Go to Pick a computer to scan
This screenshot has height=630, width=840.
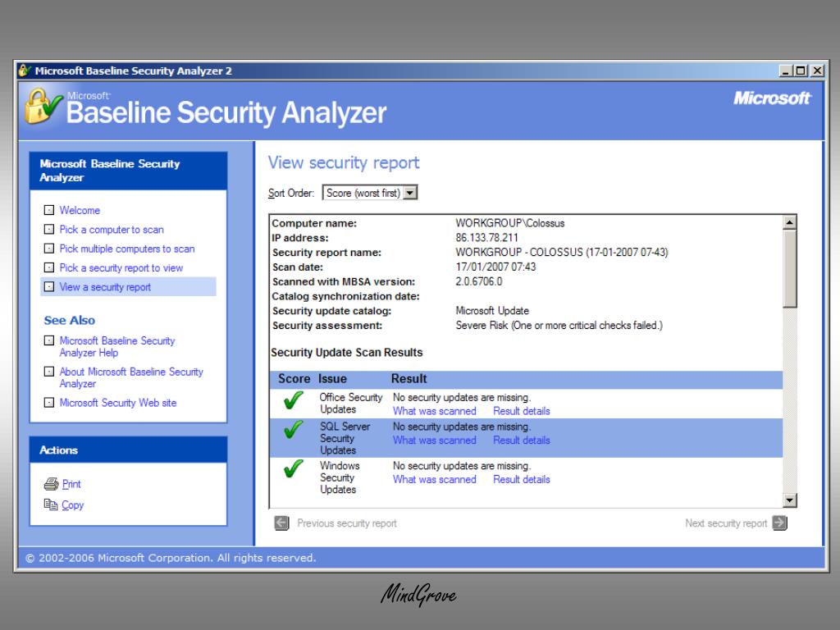(112, 230)
